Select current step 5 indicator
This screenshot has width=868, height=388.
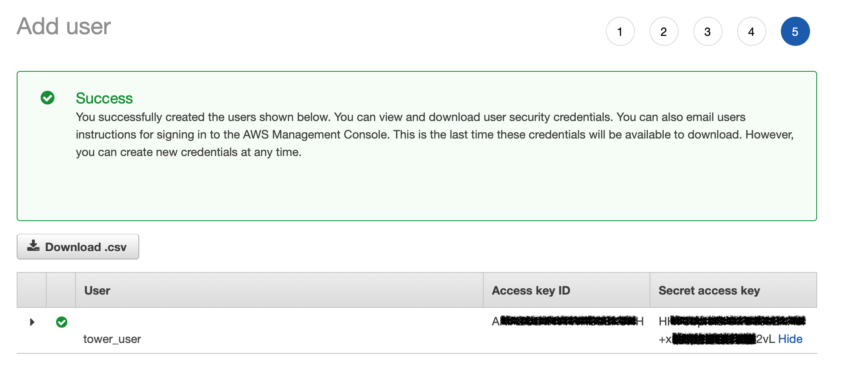(795, 31)
